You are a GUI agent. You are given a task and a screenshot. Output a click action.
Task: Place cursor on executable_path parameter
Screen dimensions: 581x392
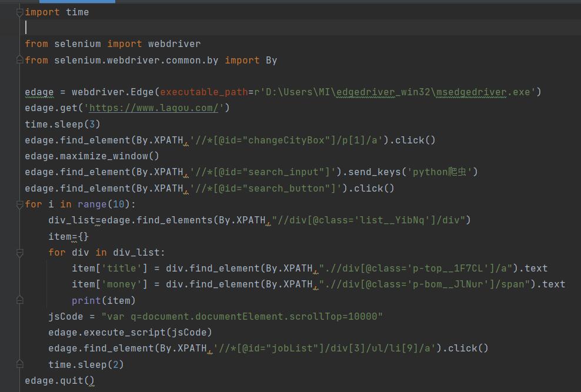[x=203, y=92]
